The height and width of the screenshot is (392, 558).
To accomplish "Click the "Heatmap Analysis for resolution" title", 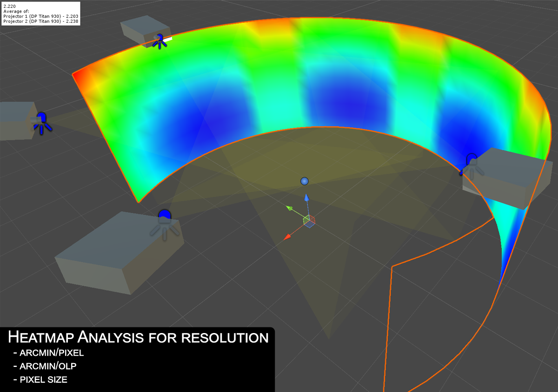I will (x=139, y=337).
